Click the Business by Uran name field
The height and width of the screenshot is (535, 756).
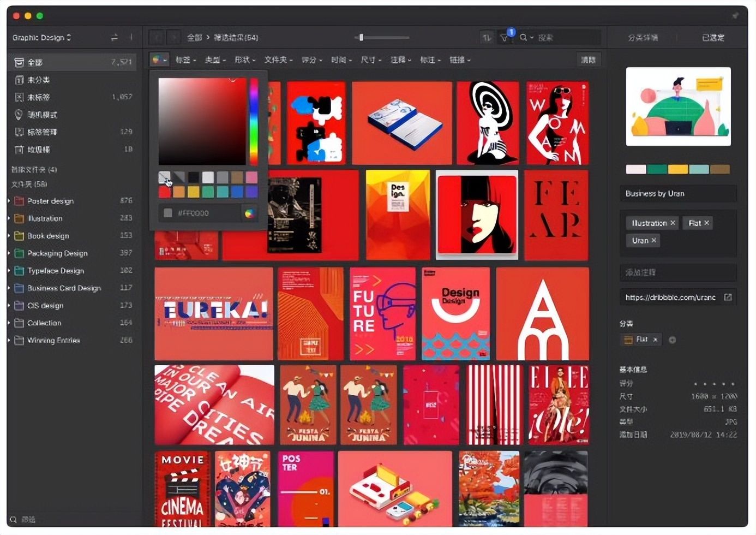[678, 193]
